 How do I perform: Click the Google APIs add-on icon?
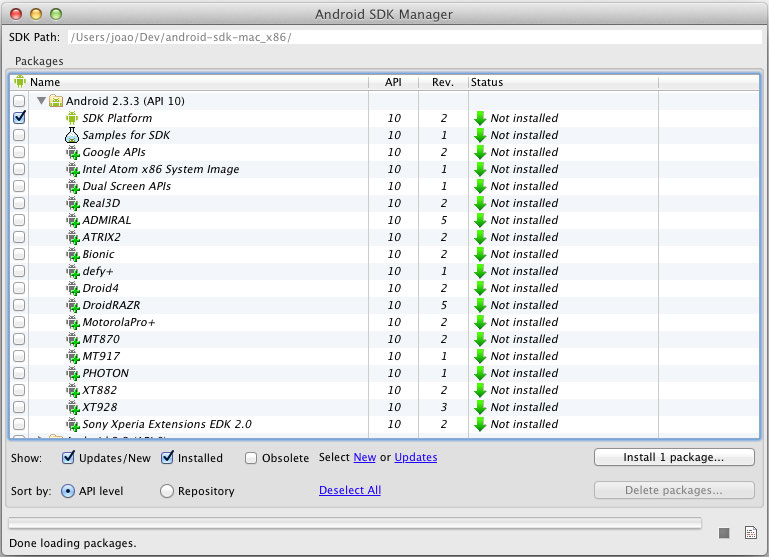coord(72,152)
